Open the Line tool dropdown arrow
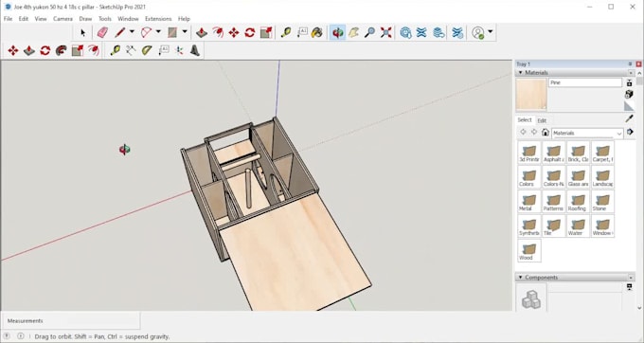The width and height of the screenshot is (644, 343). (x=132, y=31)
